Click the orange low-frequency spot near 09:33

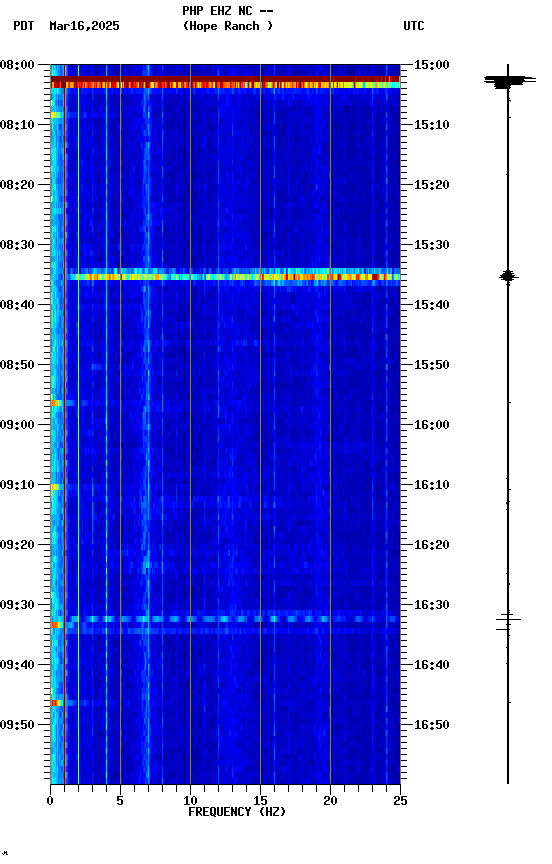tap(56, 625)
